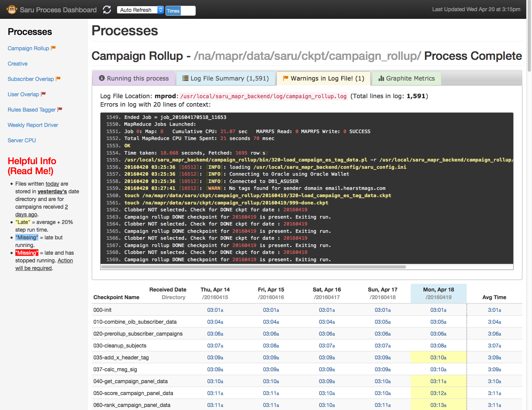Open Campaign Rollup process link
Image resolution: width=532 pixels, height=410 pixels.
[28, 48]
